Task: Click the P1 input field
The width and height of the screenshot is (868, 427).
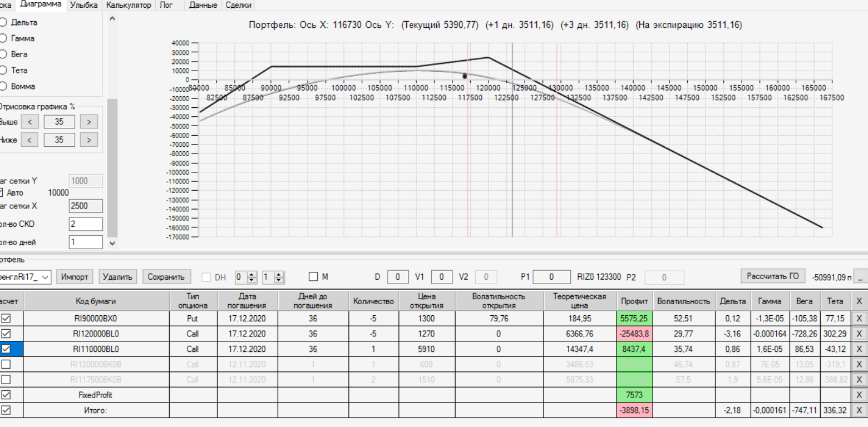Action: (551, 277)
